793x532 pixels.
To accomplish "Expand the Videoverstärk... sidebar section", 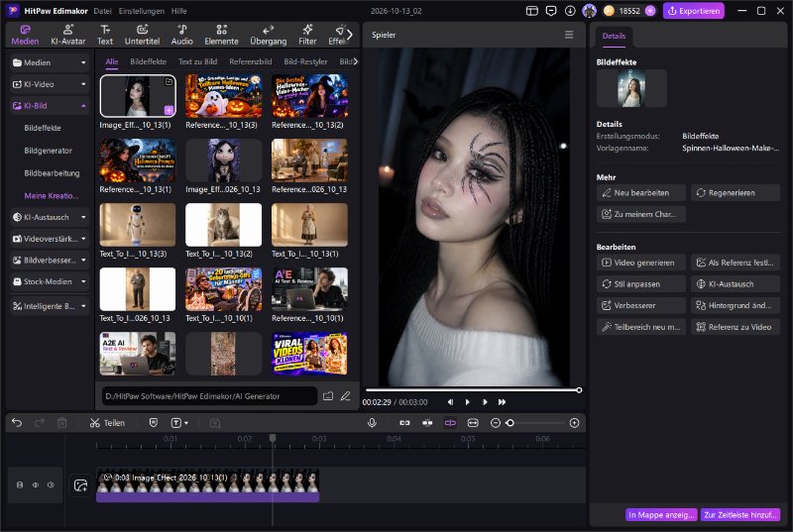I will coord(49,239).
